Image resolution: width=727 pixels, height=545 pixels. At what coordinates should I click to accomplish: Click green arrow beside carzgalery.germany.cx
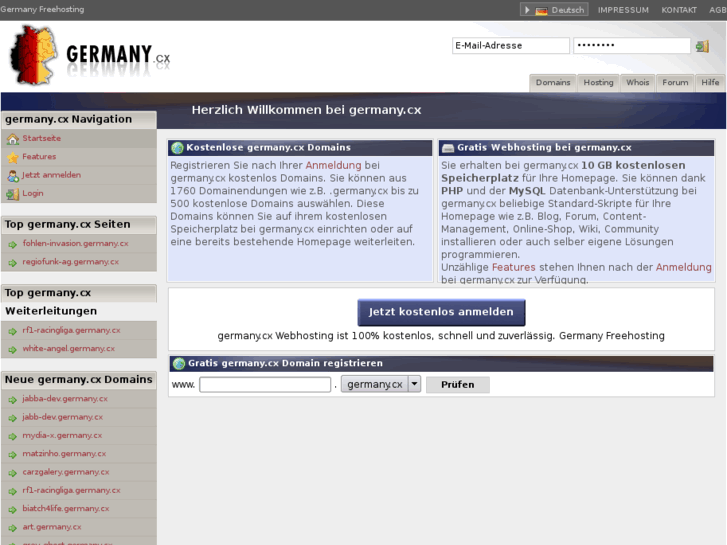click(x=13, y=473)
